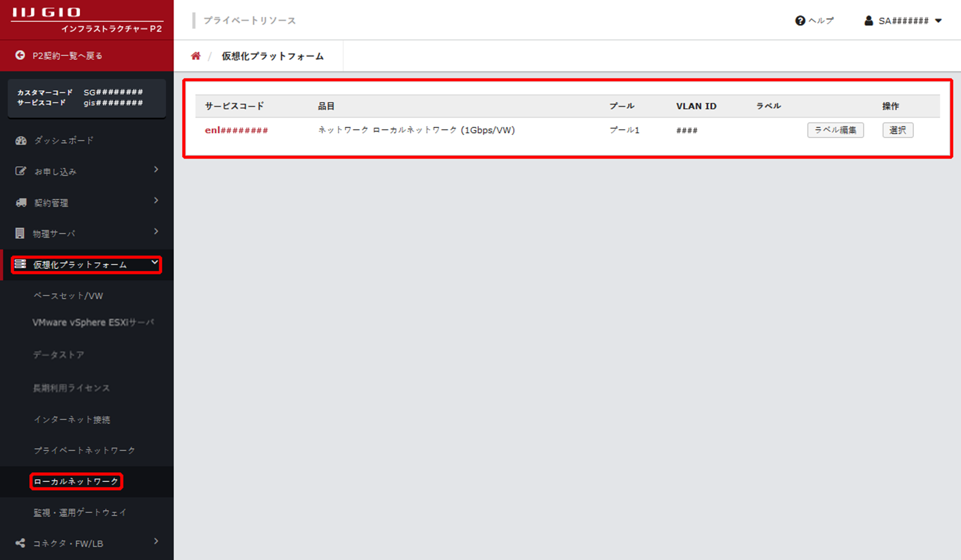Open ダッシュボード in sidebar
961x560 pixels.
click(x=63, y=140)
